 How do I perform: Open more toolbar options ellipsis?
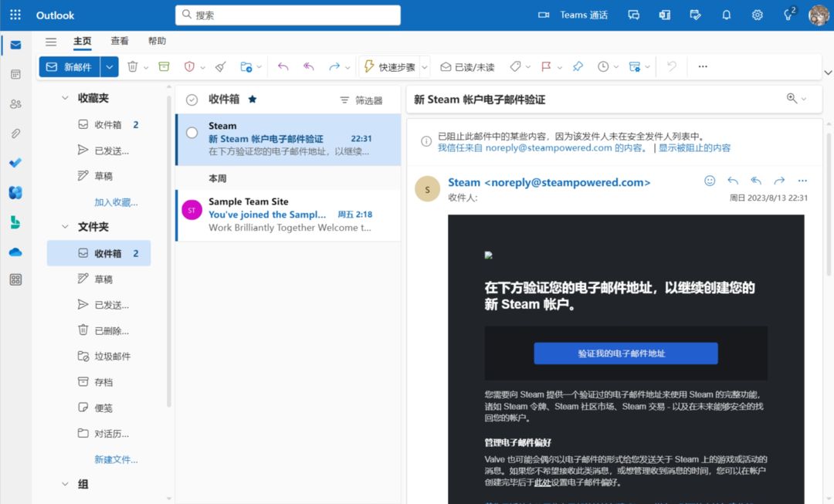point(703,66)
